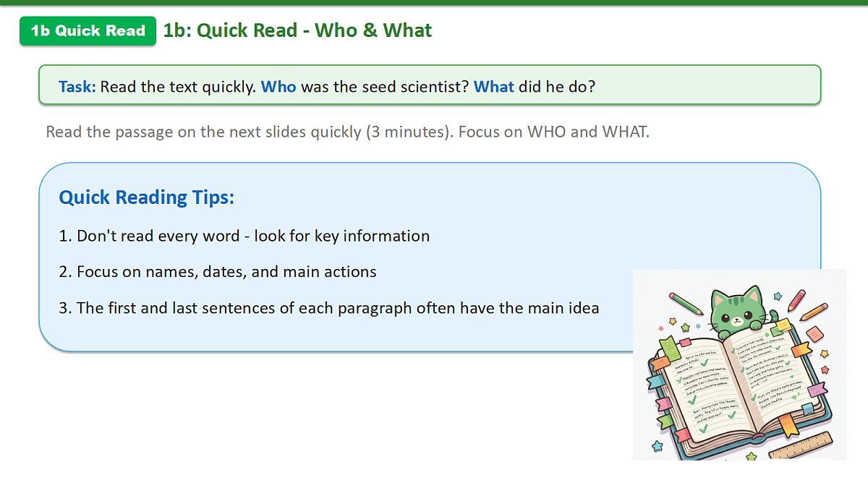The image size is (868, 488).
Task: Click the highlighted word 'What' in the task
Action: click(x=494, y=87)
